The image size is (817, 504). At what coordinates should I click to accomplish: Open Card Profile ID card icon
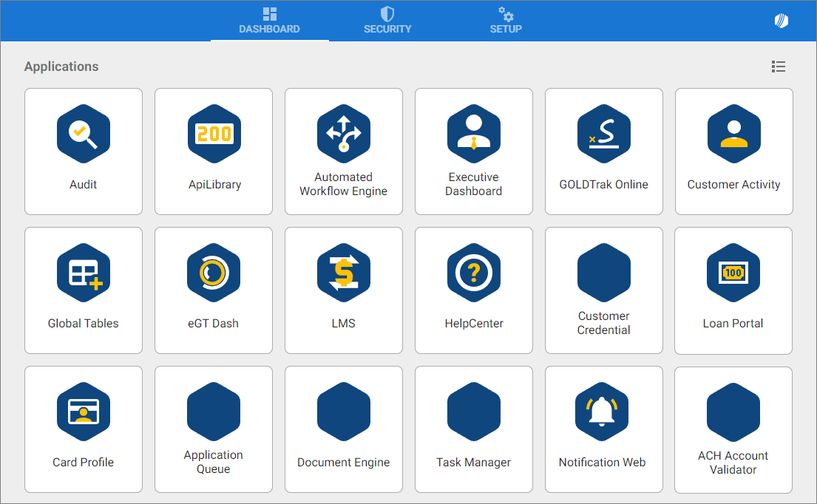click(x=84, y=412)
